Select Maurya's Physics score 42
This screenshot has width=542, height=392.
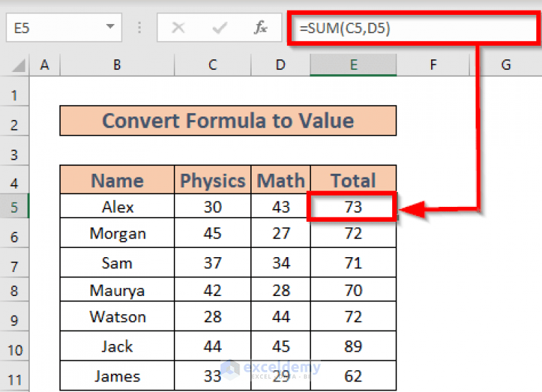pos(213,290)
